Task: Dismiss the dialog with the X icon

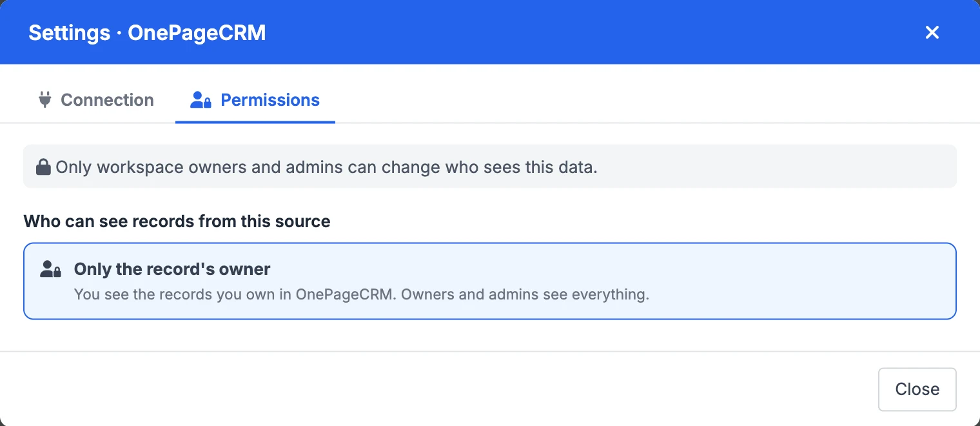Action: (932, 32)
